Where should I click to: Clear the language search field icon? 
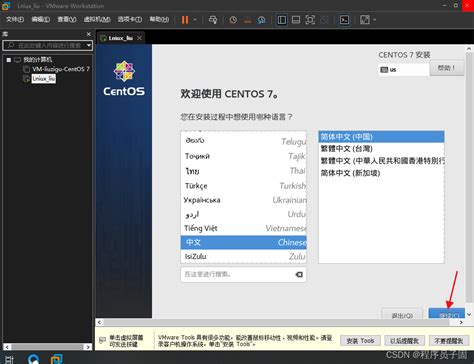click(299, 274)
